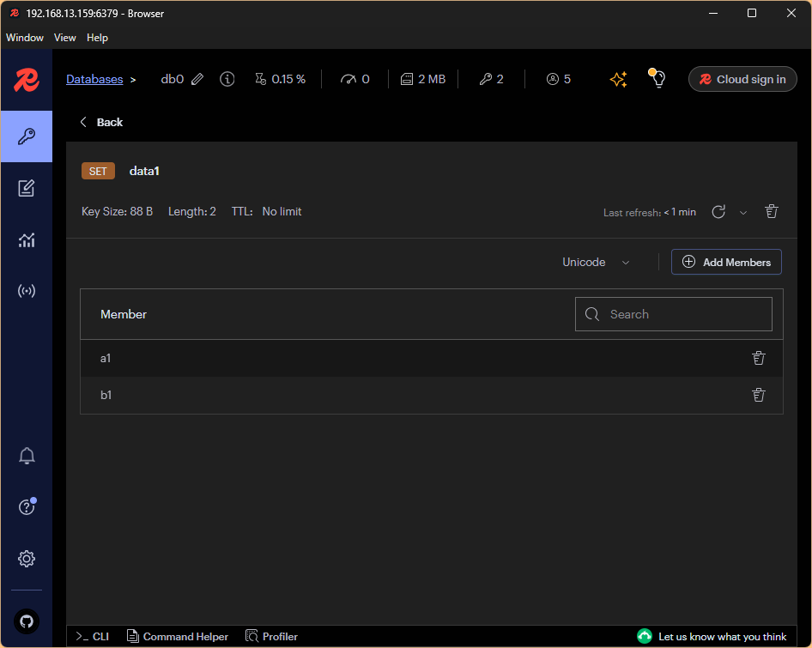Show database info icon
Viewport: 812px width, 648px height.
pos(227,79)
